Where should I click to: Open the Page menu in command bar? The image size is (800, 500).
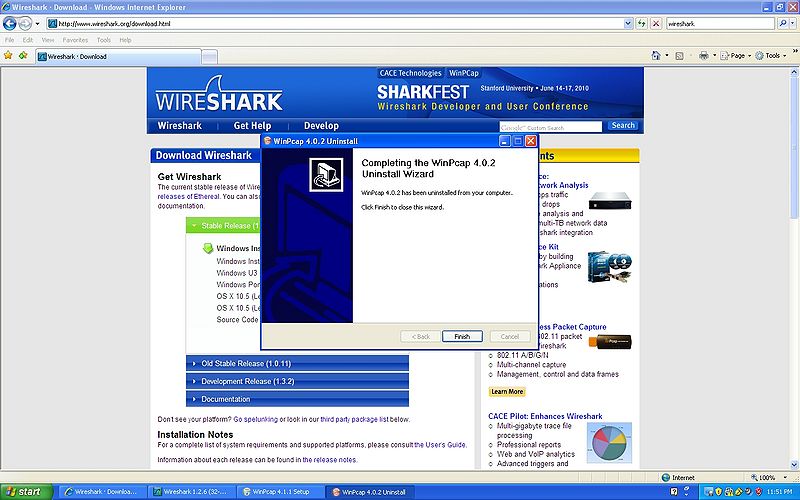tap(735, 56)
